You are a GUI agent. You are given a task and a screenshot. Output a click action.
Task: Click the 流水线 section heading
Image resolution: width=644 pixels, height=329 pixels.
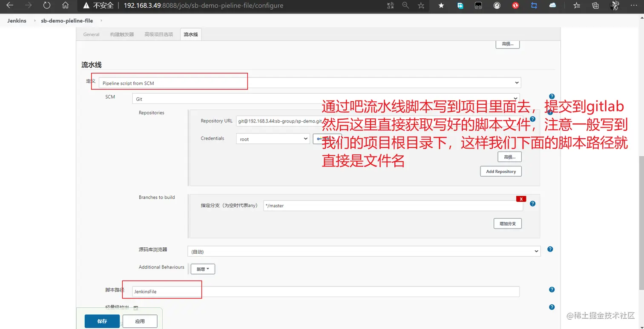click(x=92, y=65)
